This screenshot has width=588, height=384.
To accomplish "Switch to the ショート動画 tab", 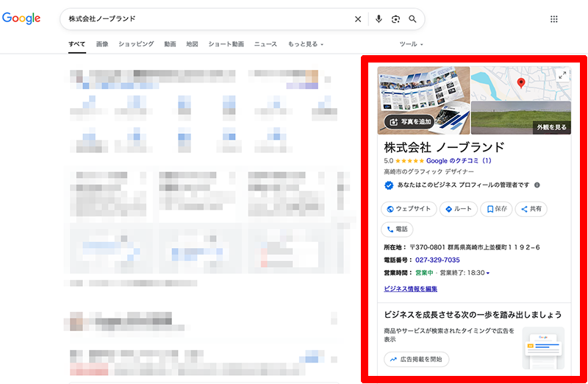I will (x=226, y=44).
